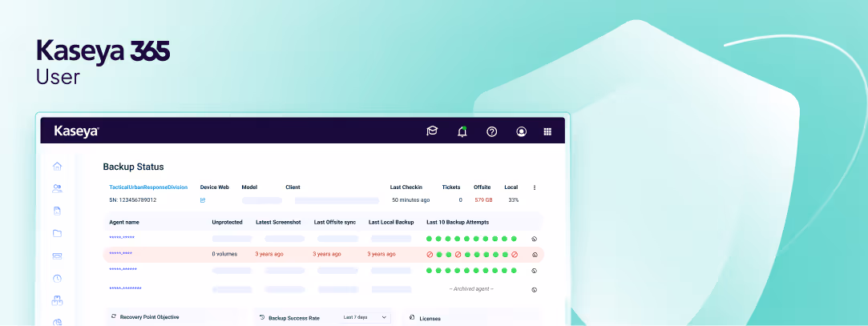The image size is (868, 326).
Task: Click the Device Web header label
Action: [214, 187]
